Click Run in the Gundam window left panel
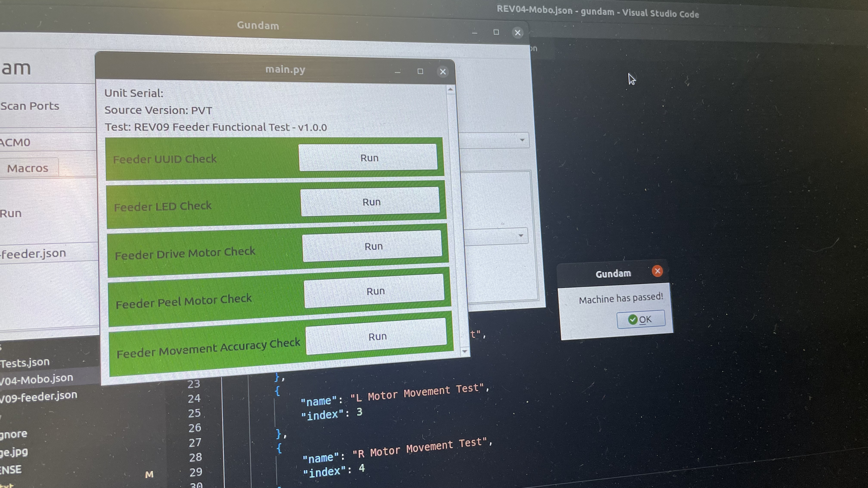Image resolution: width=868 pixels, height=488 pixels. [11, 213]
